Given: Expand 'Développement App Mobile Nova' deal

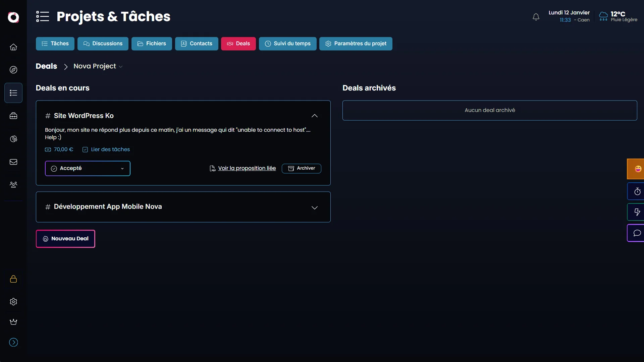Looking at the screenshot, I should 314,207.
